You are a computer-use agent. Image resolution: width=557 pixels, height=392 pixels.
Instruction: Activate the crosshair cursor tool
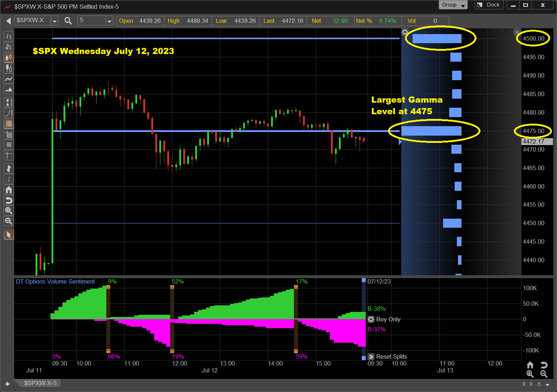coord(9,155)
